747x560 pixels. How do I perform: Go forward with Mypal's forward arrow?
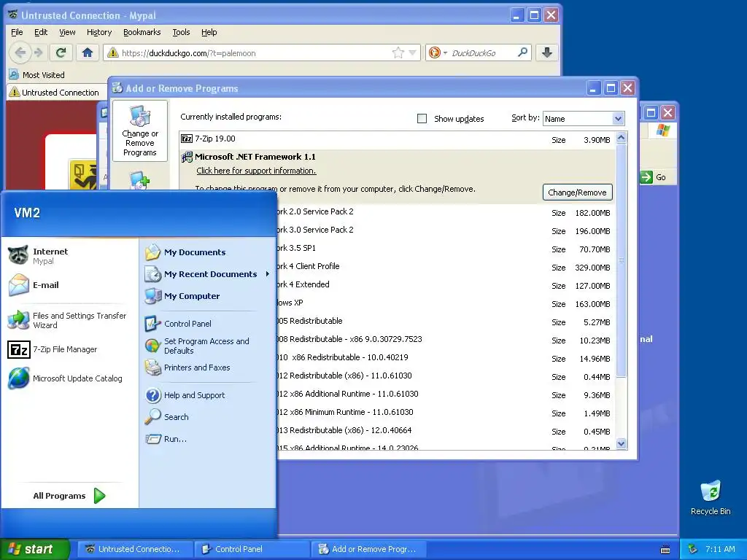39,52
